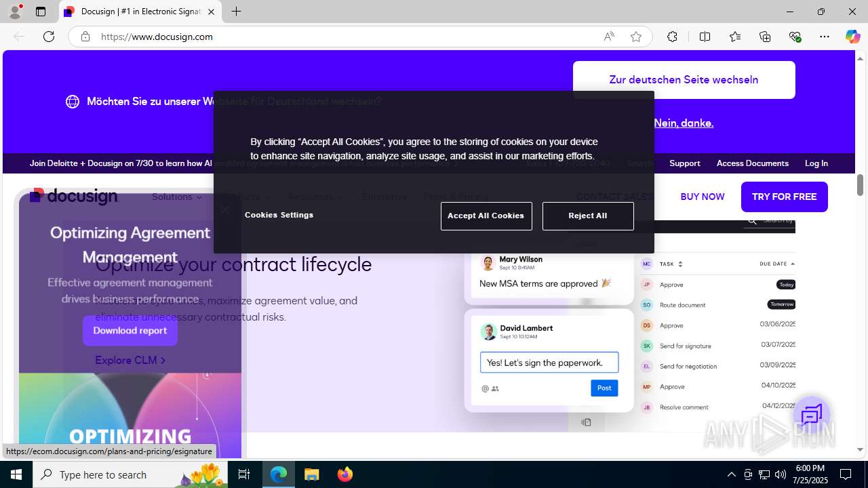Screen dimensions: 868x488
Task: Open the chat assistant bubble icon
Action: tap(812, 415)
